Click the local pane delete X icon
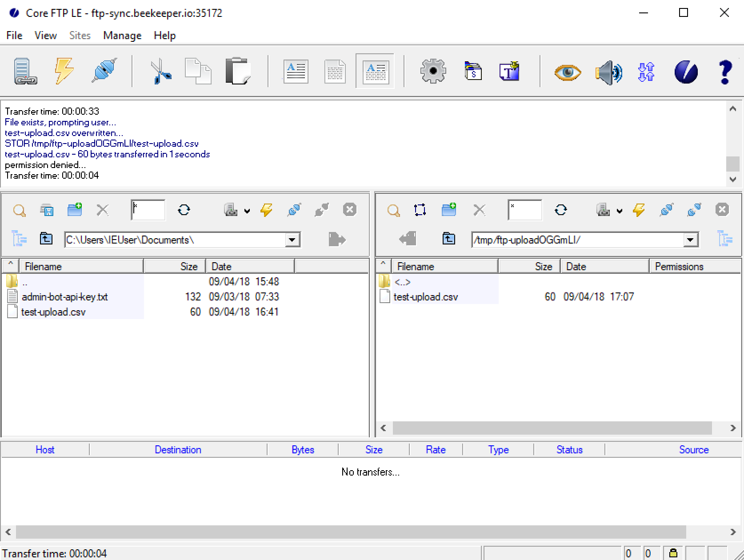This screenshot has width=744, height=560. (x=103, y=210)
